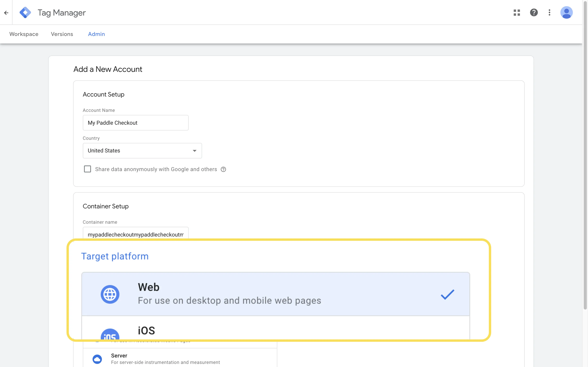Expand the United States country selector

point(194,150)
